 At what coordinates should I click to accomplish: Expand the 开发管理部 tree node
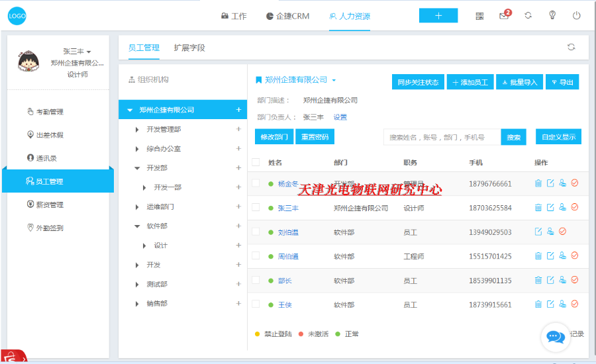[137, 130]
